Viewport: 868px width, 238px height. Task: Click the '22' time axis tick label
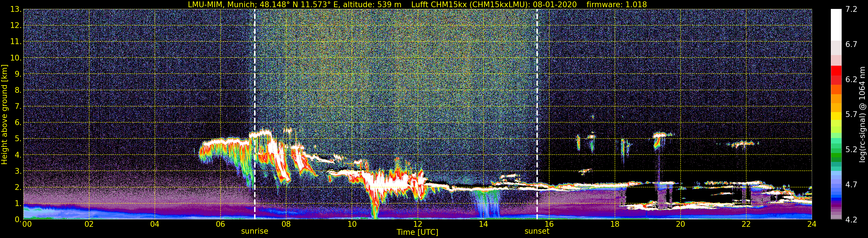746,224
